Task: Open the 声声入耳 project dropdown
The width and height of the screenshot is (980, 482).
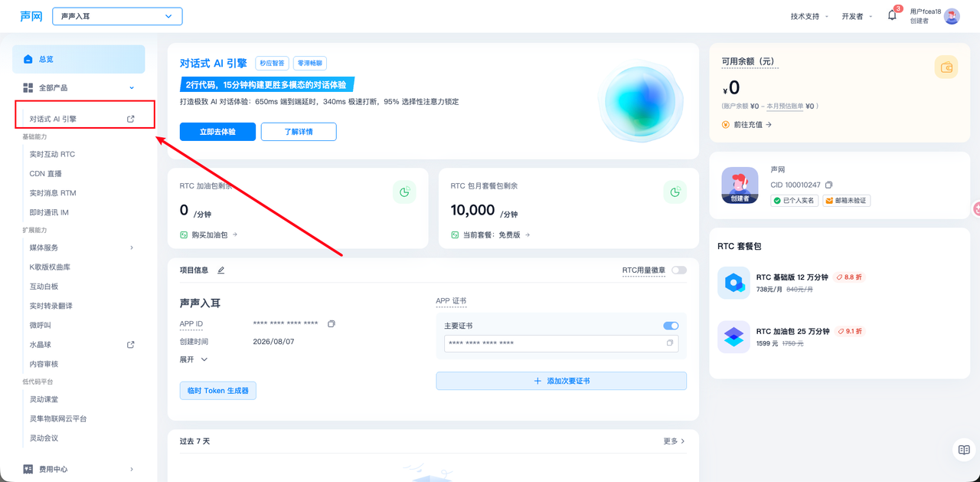Action: coord(117,16)
